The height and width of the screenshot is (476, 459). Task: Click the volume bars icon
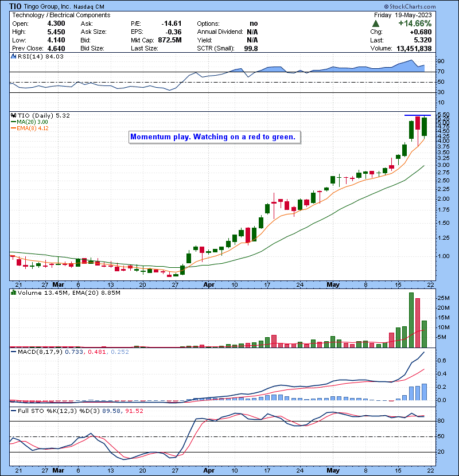[13, 292]
